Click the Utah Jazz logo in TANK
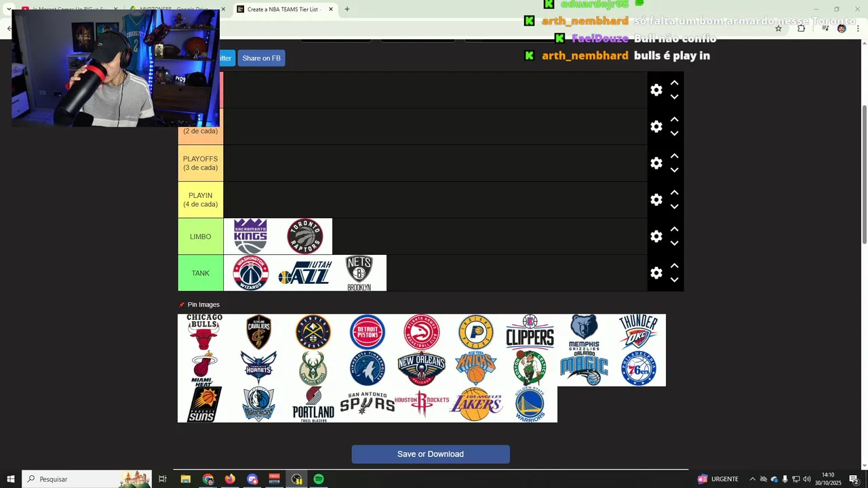 (305, 273)
